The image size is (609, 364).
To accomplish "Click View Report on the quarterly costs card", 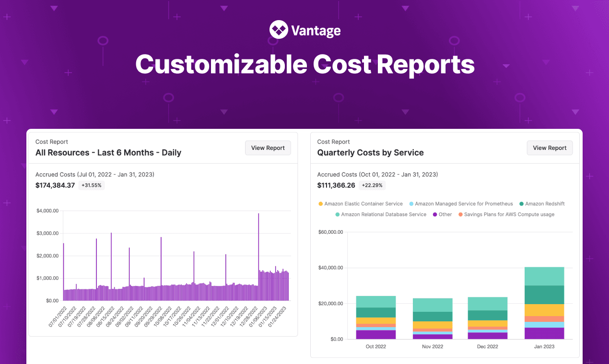I will coord(550,148).
